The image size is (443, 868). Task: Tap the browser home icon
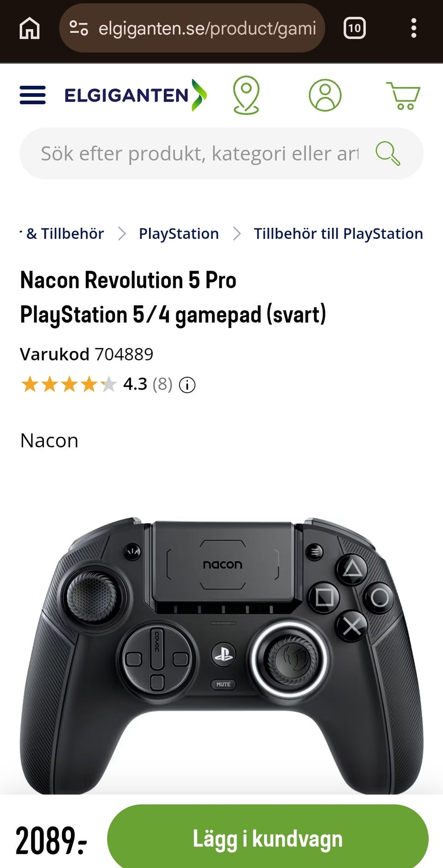(x=30, y=29)
